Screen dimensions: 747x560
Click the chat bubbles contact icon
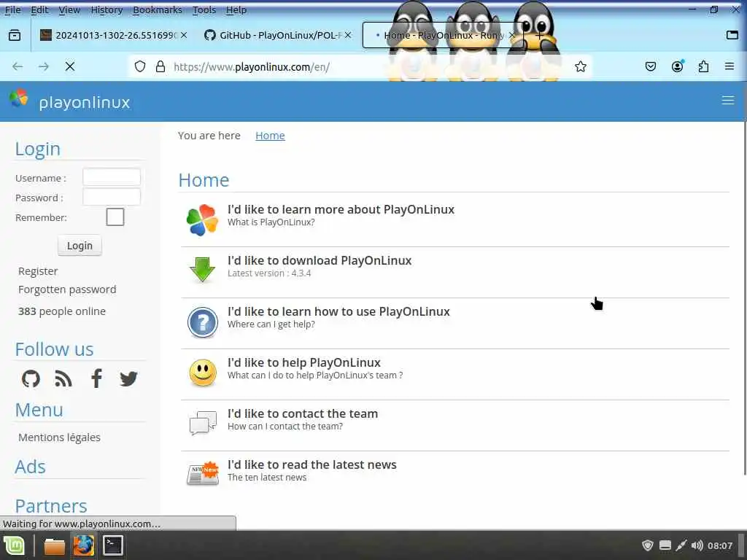click(x=203, y=423)
